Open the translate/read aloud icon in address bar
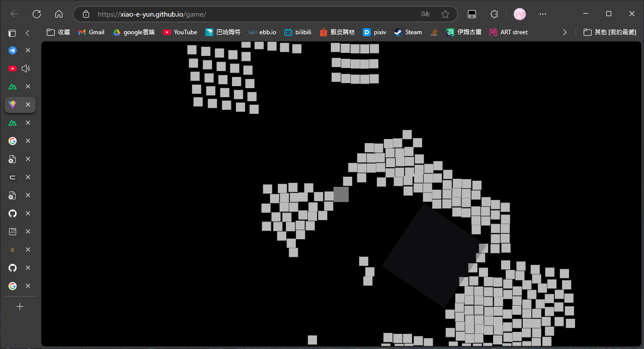 click(x=425, y=14)
